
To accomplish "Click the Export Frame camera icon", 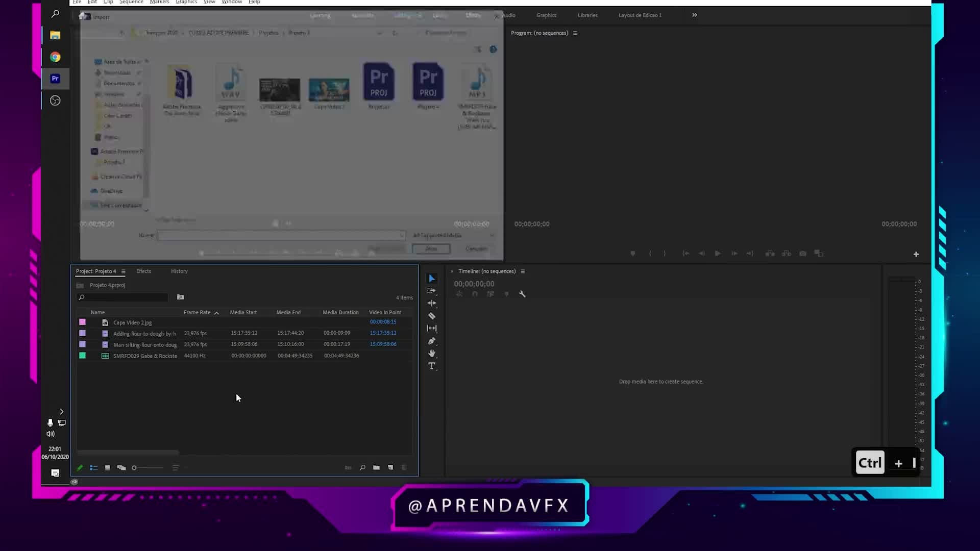I will [803, 254].
